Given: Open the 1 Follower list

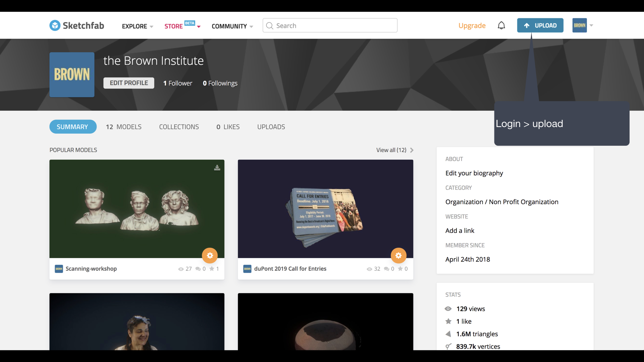Looking at the screenshot, I should pyautogui.click(x=177, y=83).
